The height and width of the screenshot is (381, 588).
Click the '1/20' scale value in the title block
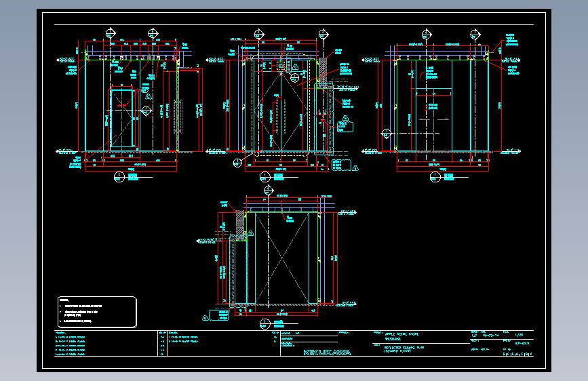519,335
